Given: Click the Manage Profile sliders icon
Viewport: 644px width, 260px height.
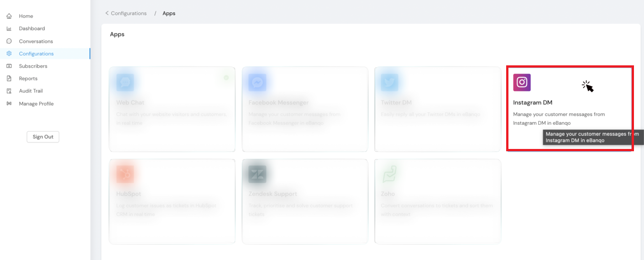Looking at the screenshot, I should point(9,104).
